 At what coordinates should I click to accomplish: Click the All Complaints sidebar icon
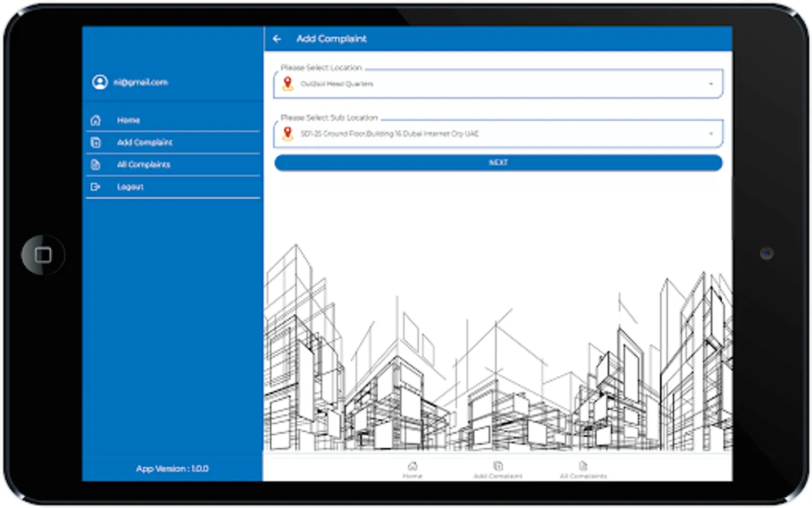coord(96,165)
